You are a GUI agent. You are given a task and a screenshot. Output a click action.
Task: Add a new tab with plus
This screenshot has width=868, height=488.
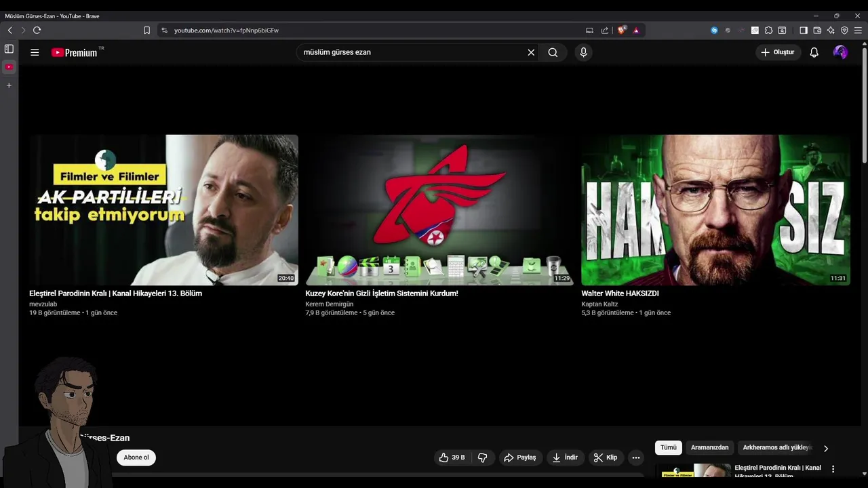(x=9, y=85)
